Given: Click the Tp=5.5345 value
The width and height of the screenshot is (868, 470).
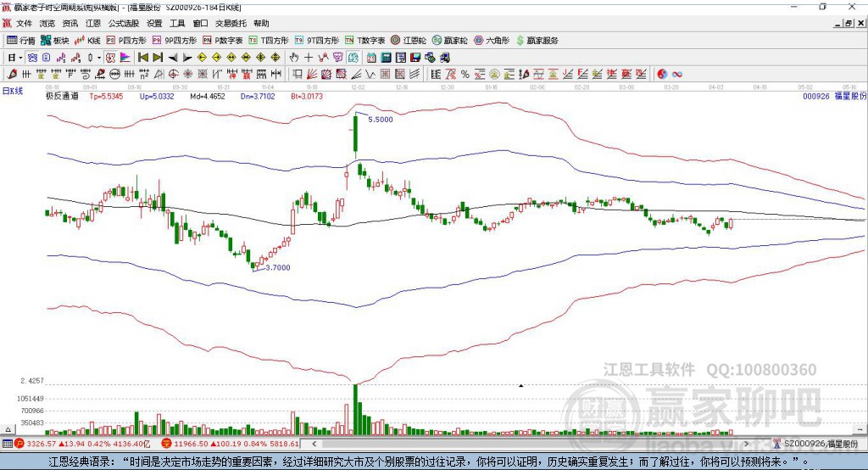Looking at the screenshot, I should (106, 96).
